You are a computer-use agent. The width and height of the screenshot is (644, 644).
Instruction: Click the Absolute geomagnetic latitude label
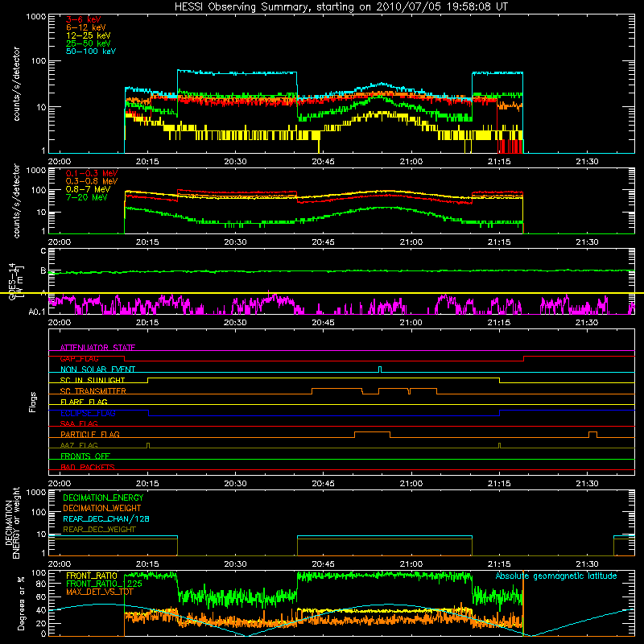556,576
